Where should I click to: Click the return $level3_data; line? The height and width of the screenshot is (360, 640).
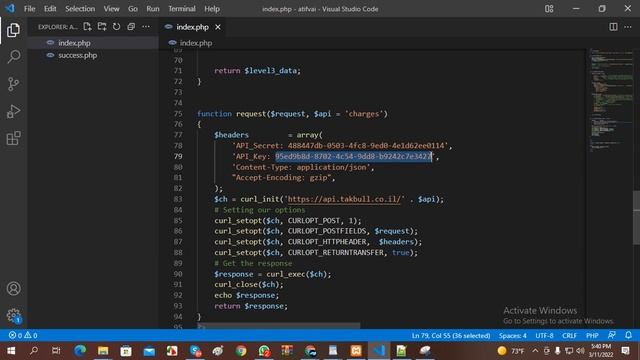point(257,71)
